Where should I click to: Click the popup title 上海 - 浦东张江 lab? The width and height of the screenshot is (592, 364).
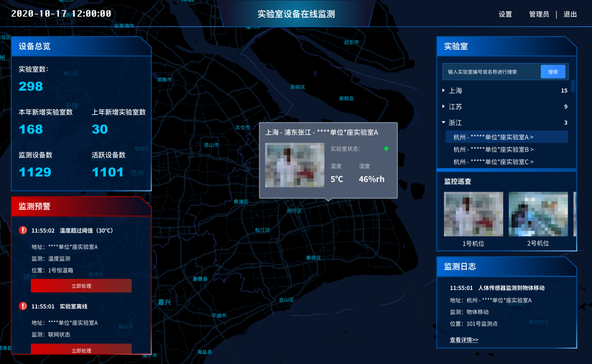click(321, 132)
